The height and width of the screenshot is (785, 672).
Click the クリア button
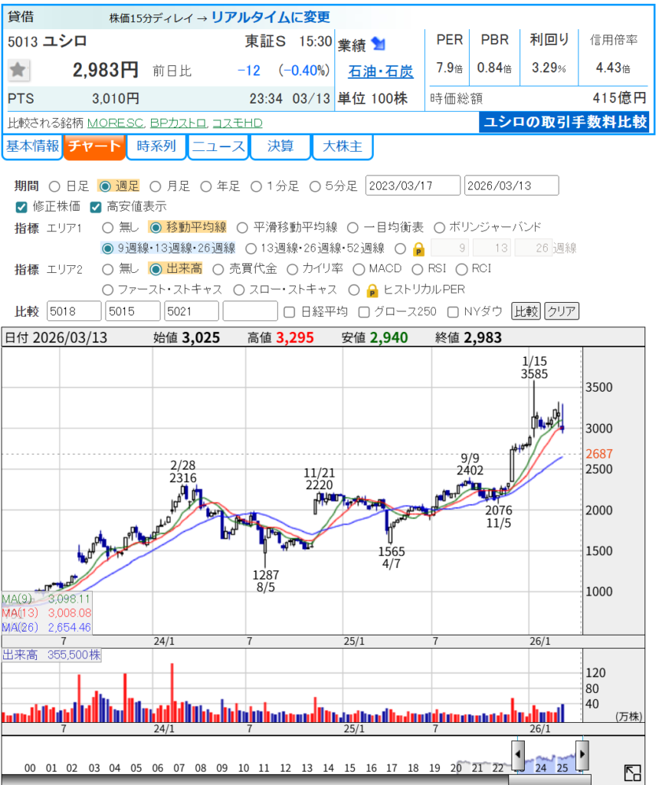point(562,311)
